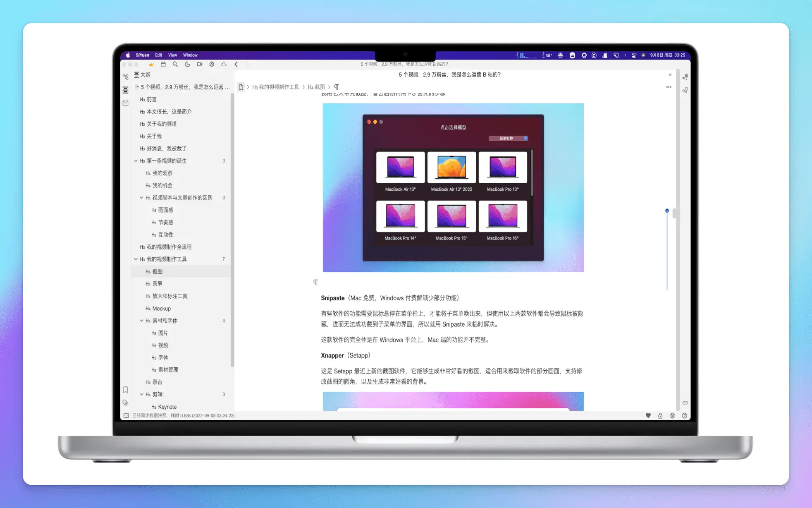812x508 pixels.
Task: Open settings gear in SiYuan toolbar
Action: click(x=212, y=65)
